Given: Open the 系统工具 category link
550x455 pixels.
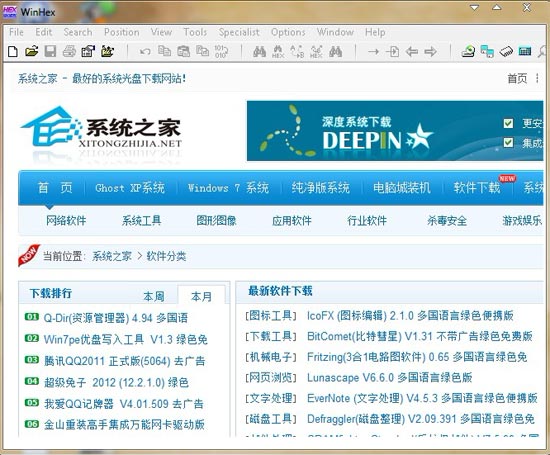Looking at the screenshot, I should (x=141, y=221).
